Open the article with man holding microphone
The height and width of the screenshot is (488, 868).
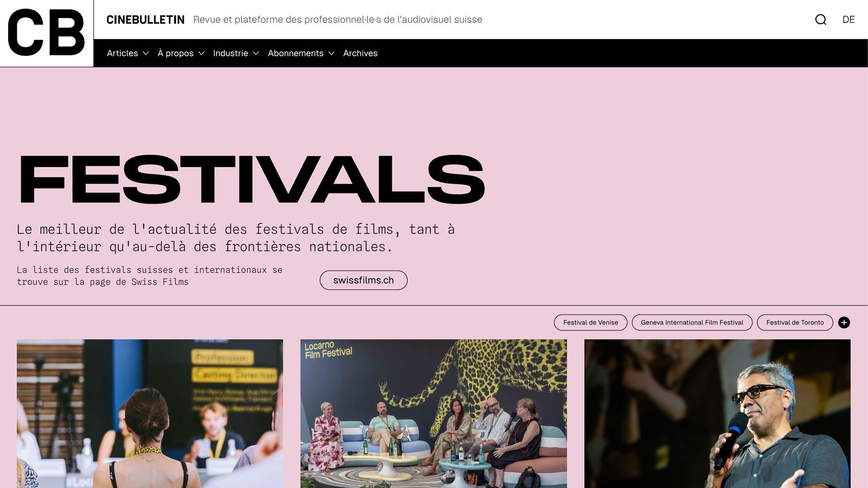pos(717,414)
